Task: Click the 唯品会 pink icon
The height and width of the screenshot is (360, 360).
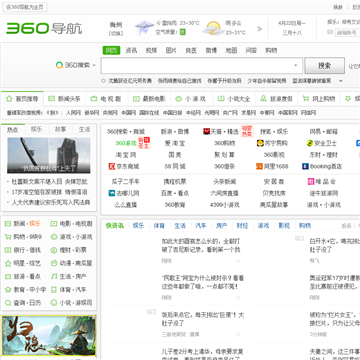Action: tap(311, 182)
